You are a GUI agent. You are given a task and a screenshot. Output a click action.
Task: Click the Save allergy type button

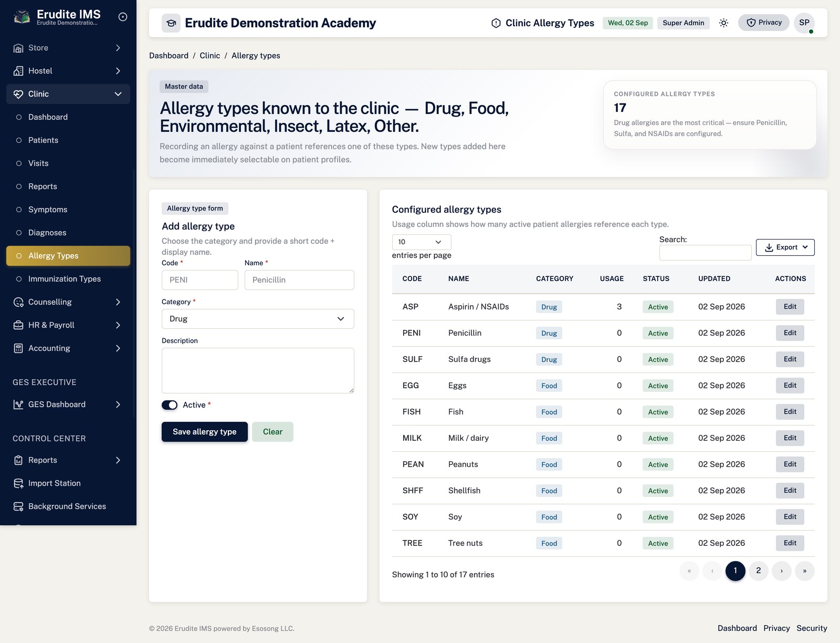205,432
